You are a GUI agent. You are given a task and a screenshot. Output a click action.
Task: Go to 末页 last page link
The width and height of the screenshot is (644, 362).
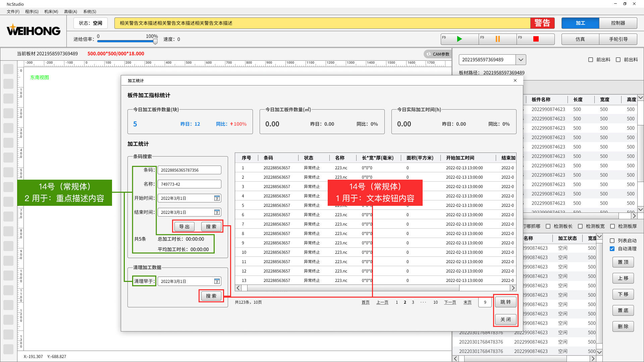click(x=468, y=302)
